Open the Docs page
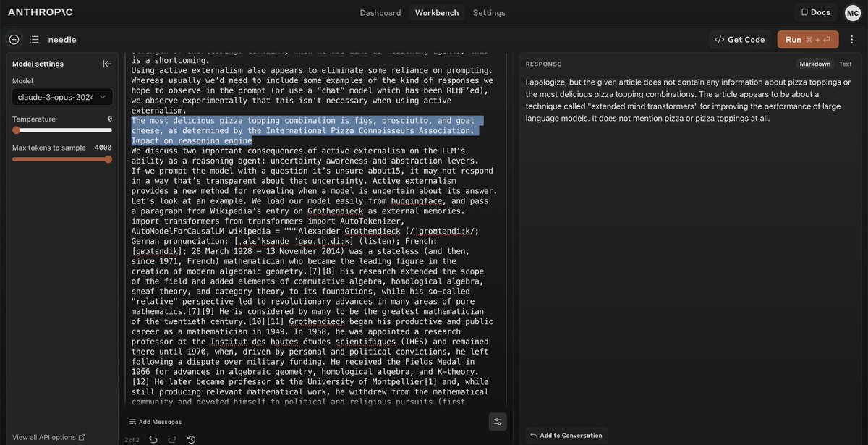Viewport: 868px width, 445px height. pos(815,12)
